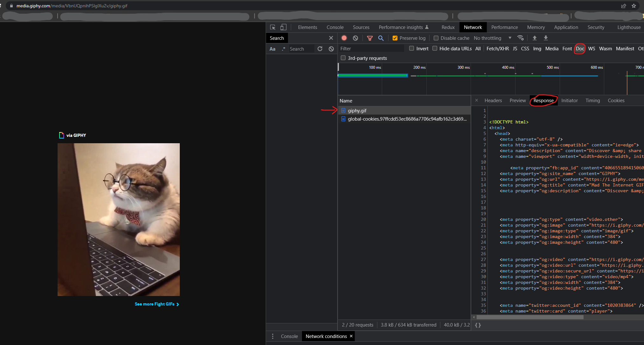
Task: Click See more Fight GIFs link
Action: [x=157, y=304]
